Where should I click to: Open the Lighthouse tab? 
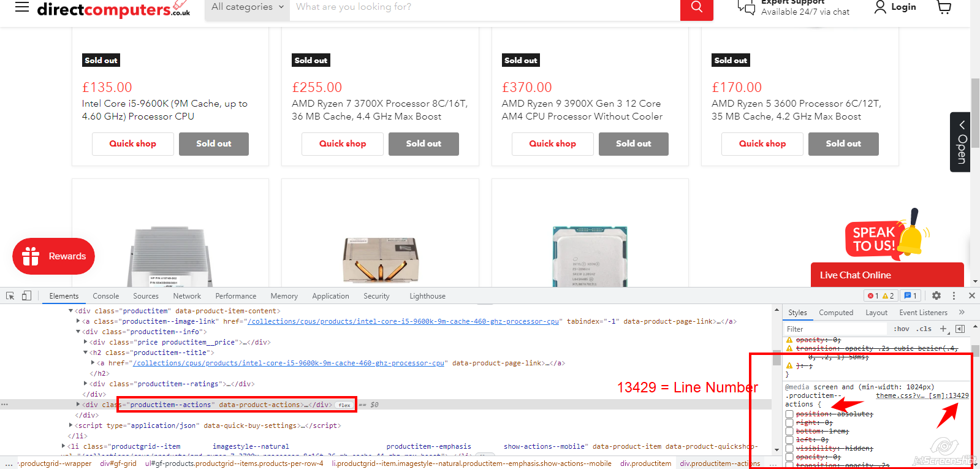coord(427,296)
